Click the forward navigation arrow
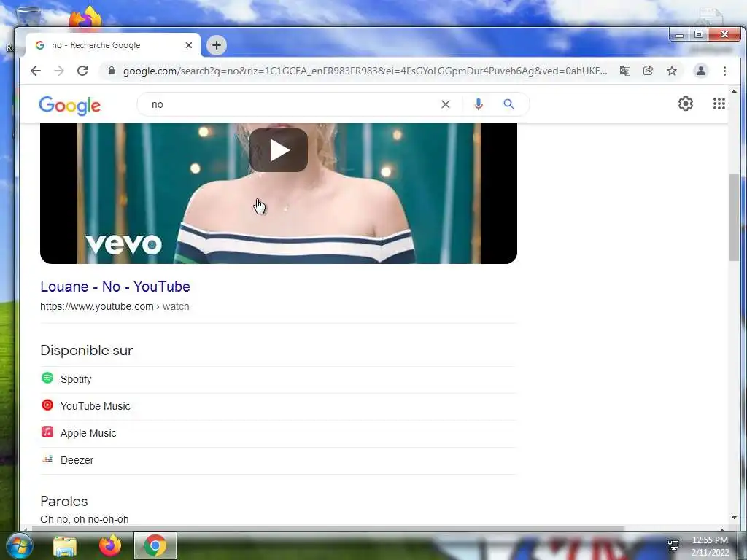This screenshot has height=560, width=747. tap(59, 71)
